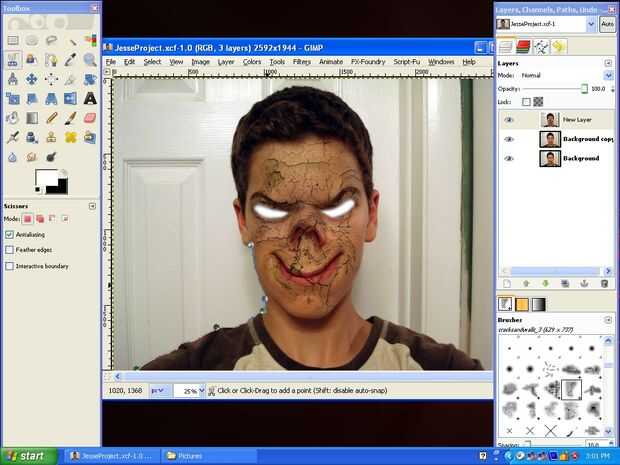
Task: Enable the Interactive boundary checkbox
Action: tap(9, 266)
